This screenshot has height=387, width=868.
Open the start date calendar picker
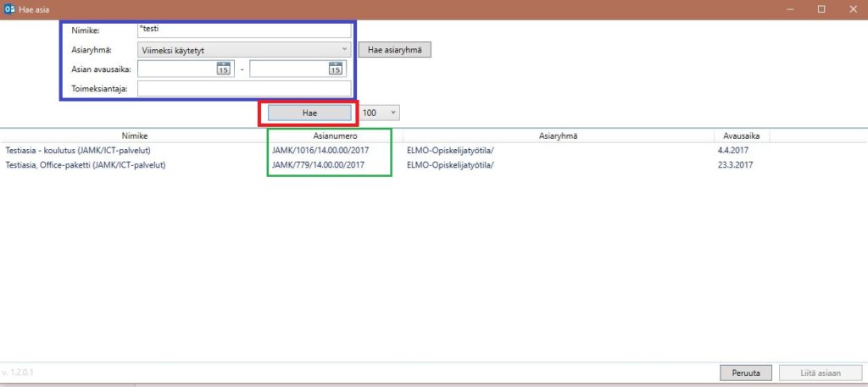coord(223,69)
